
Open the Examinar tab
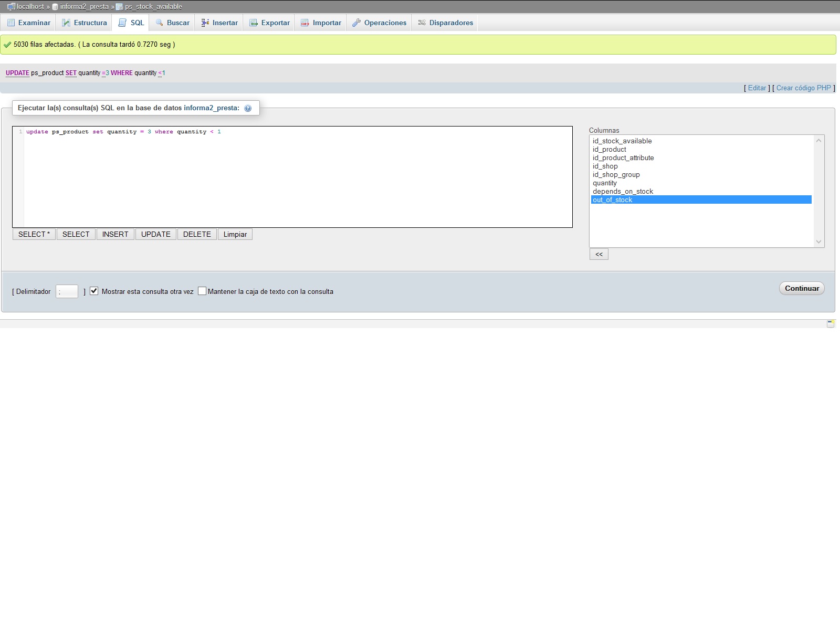coord(28,23)
